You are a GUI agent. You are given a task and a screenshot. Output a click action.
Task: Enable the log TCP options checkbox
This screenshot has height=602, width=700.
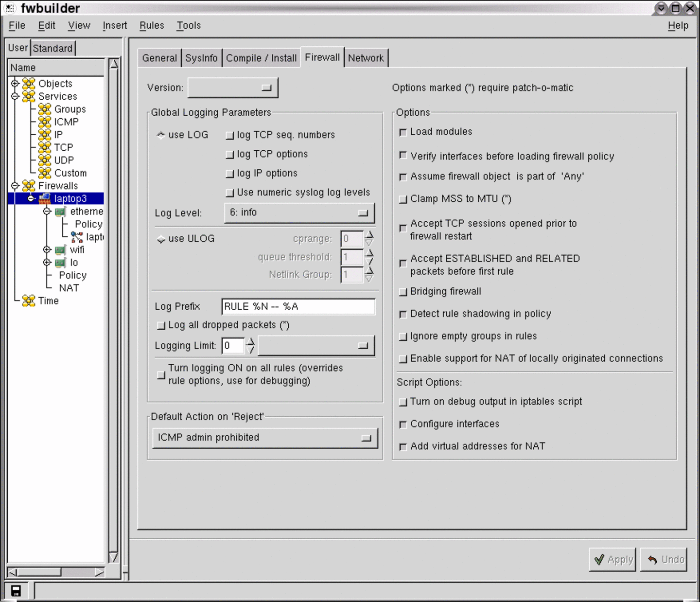click(230, 155)
